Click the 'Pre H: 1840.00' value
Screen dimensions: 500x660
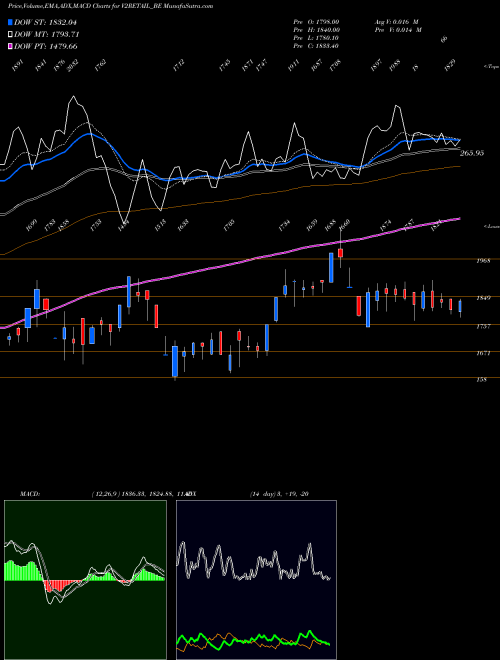point(317,30)
